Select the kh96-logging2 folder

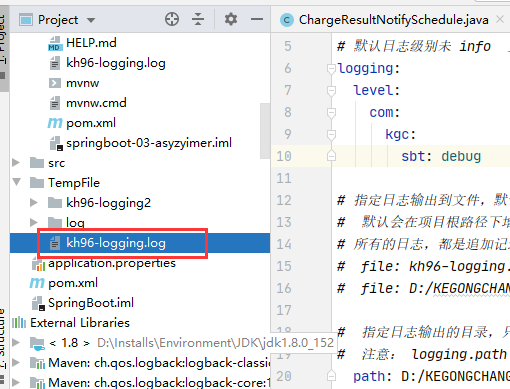tap(108, 203)
